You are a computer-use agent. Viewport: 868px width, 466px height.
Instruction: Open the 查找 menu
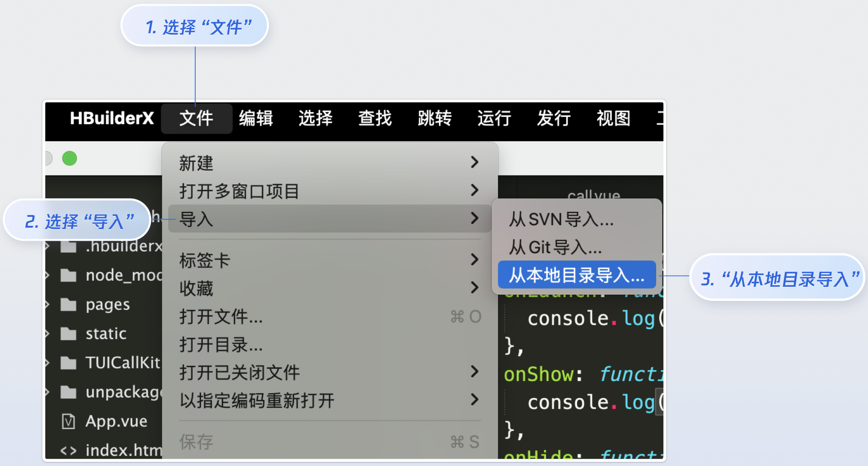(x=375, y=118)
